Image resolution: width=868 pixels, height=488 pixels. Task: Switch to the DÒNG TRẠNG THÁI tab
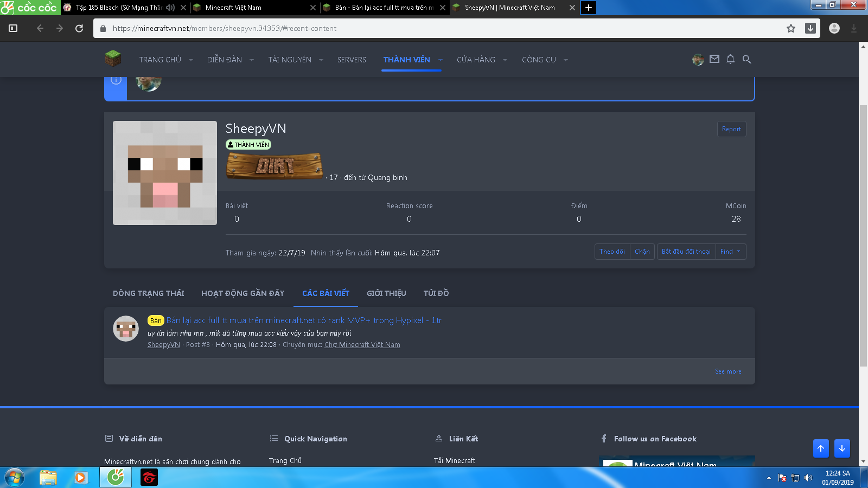(149, 293)
